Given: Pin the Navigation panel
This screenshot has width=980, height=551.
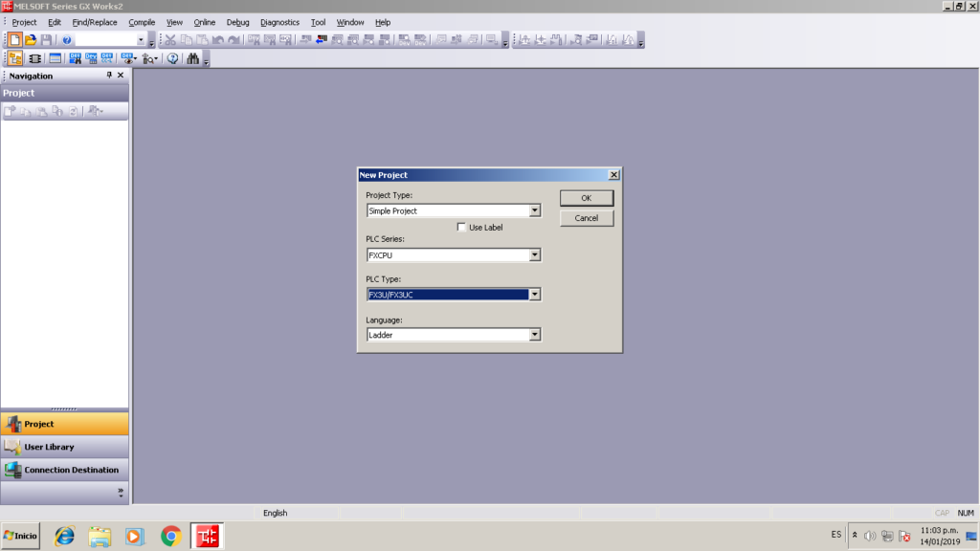Looking at the screenshot, I should point(109,75).
